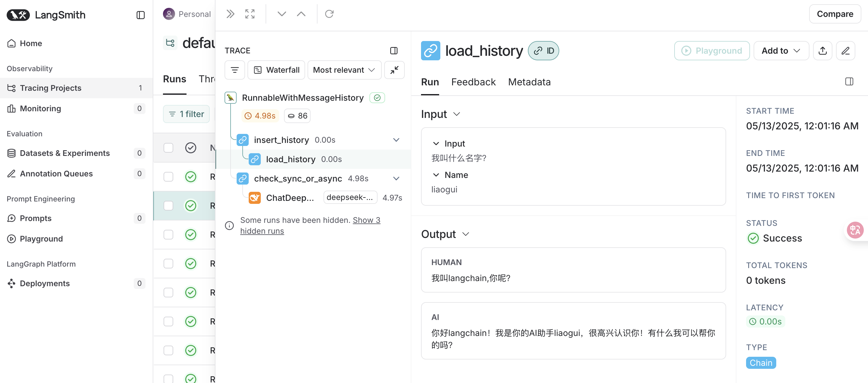Click the trace filter icon button

235,70
